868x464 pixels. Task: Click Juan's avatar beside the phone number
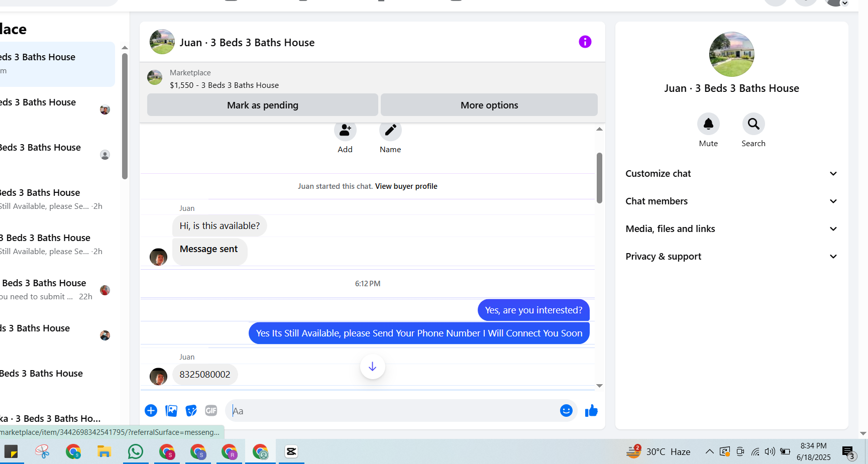(158, 376)
